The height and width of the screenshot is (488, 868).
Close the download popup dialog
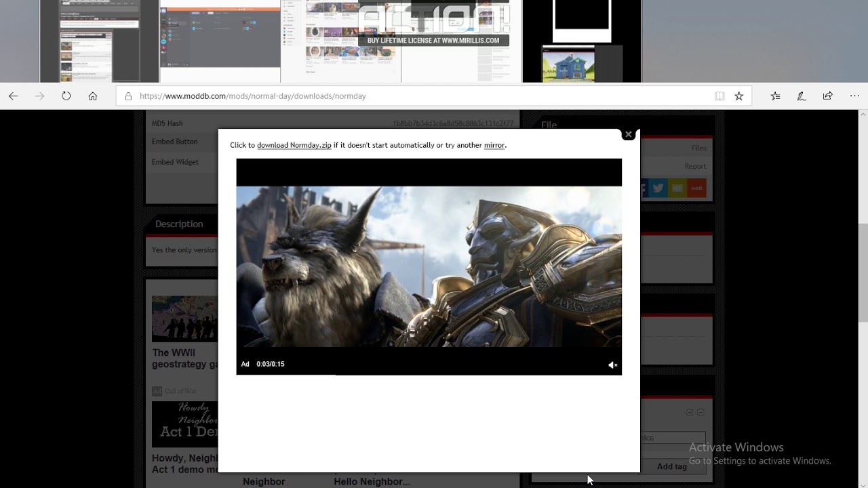pos(629,134)
